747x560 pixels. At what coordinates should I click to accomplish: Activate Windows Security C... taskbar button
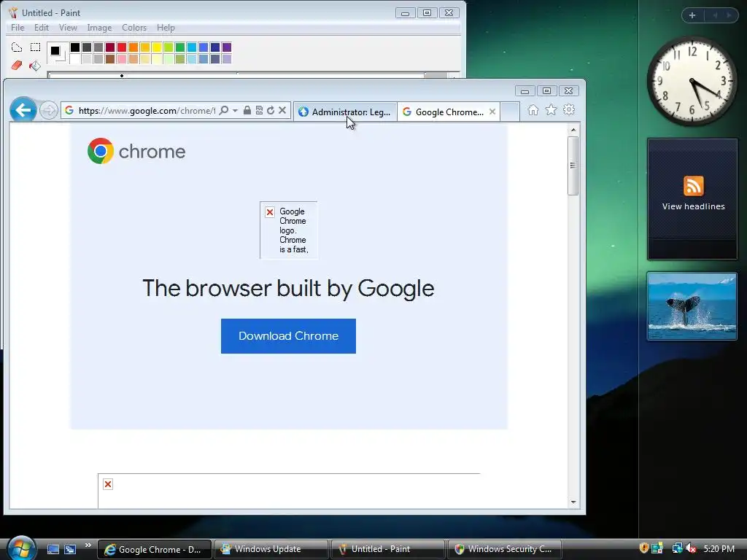(x=505, y=549)
